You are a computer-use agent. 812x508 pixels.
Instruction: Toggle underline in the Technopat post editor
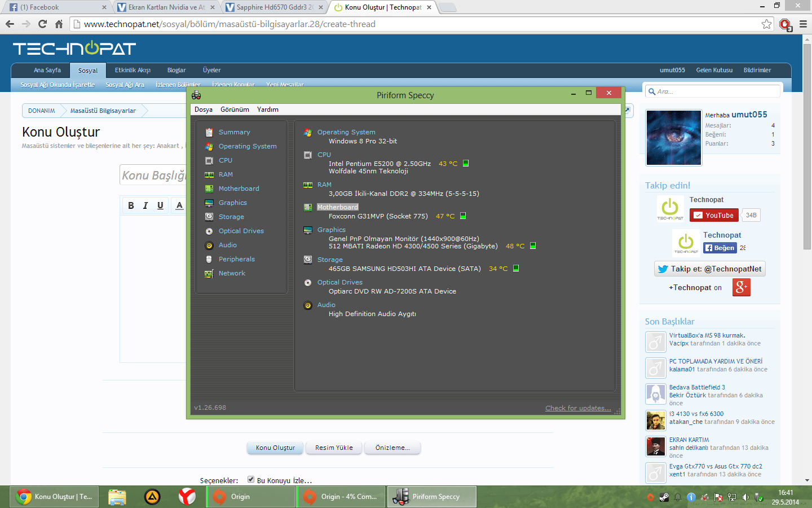[x=160, y=205]
